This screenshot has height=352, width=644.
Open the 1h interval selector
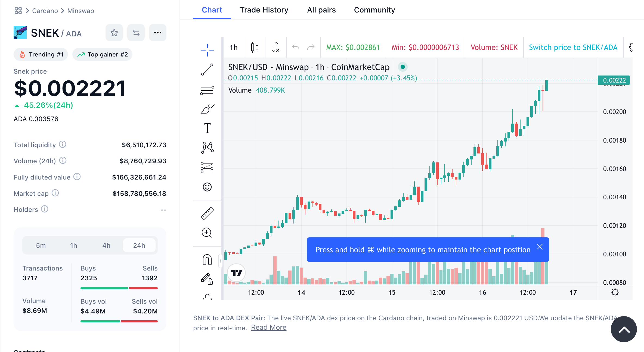click(234, 47)
